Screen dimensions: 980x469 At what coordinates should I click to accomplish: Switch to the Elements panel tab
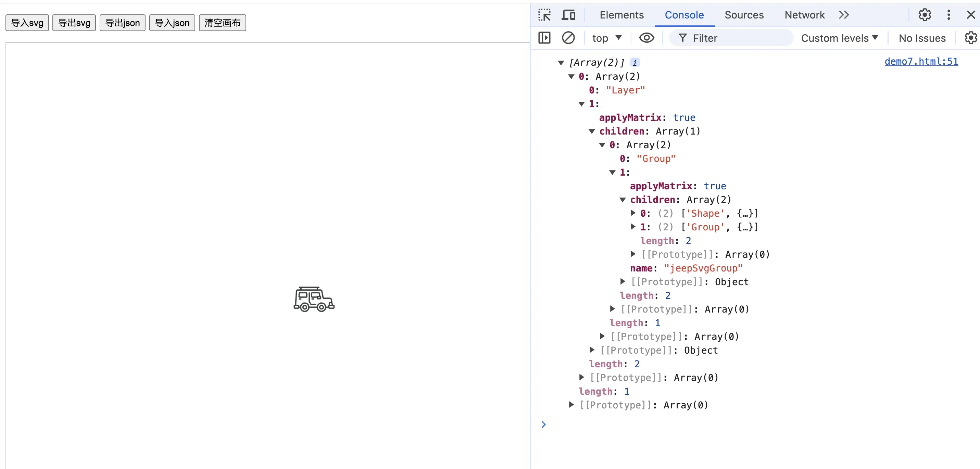coord(620,15)
